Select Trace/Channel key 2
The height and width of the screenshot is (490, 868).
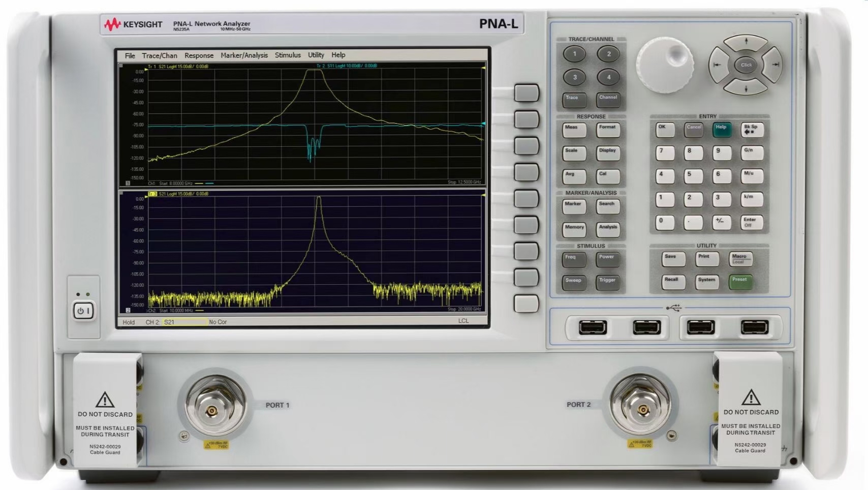[x=608, y=54]
